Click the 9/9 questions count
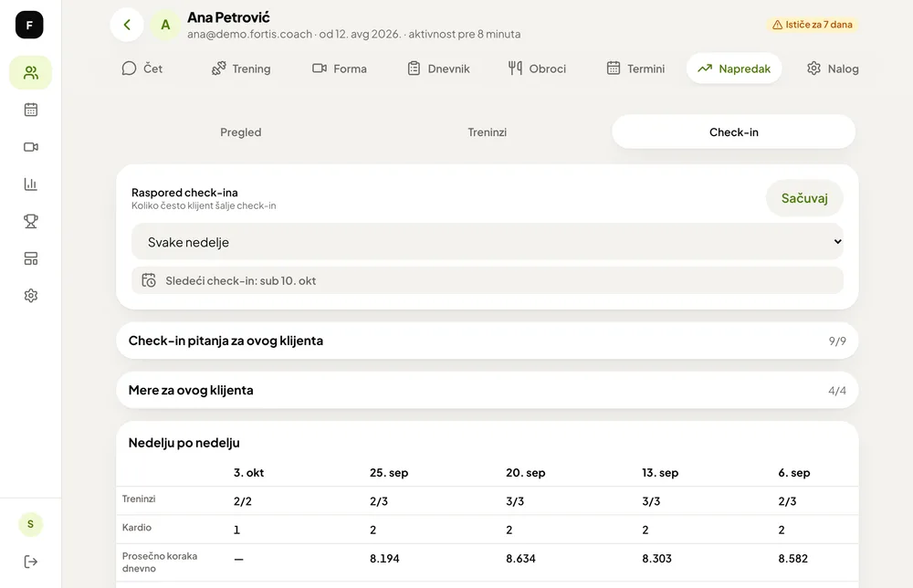Viewport: 913px width, 588px height. click(x=837, y=341)
